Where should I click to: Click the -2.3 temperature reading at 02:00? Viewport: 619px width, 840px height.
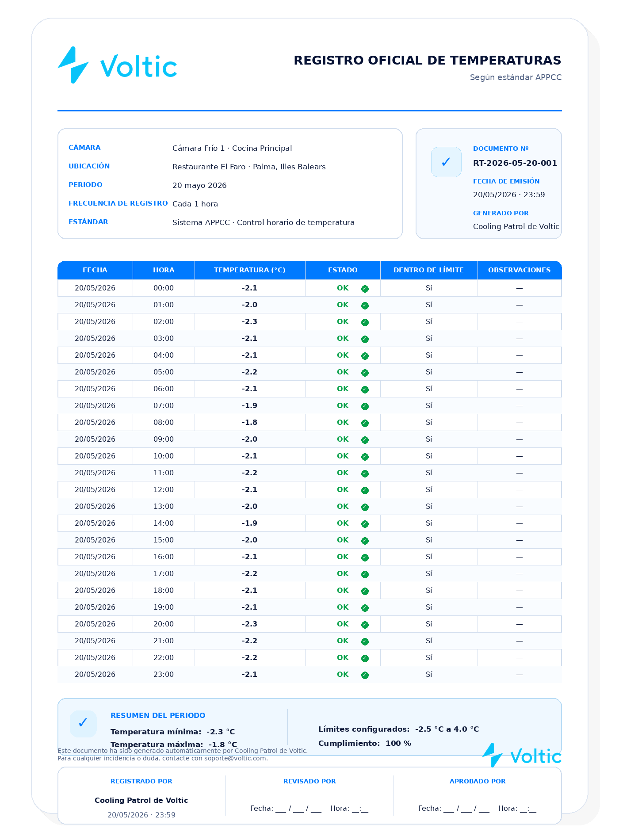250,321
